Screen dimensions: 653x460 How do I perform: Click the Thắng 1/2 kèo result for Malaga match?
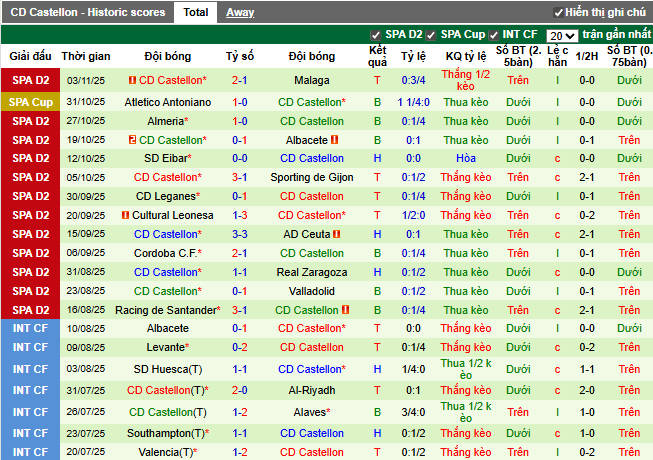[x=466, y=80]
